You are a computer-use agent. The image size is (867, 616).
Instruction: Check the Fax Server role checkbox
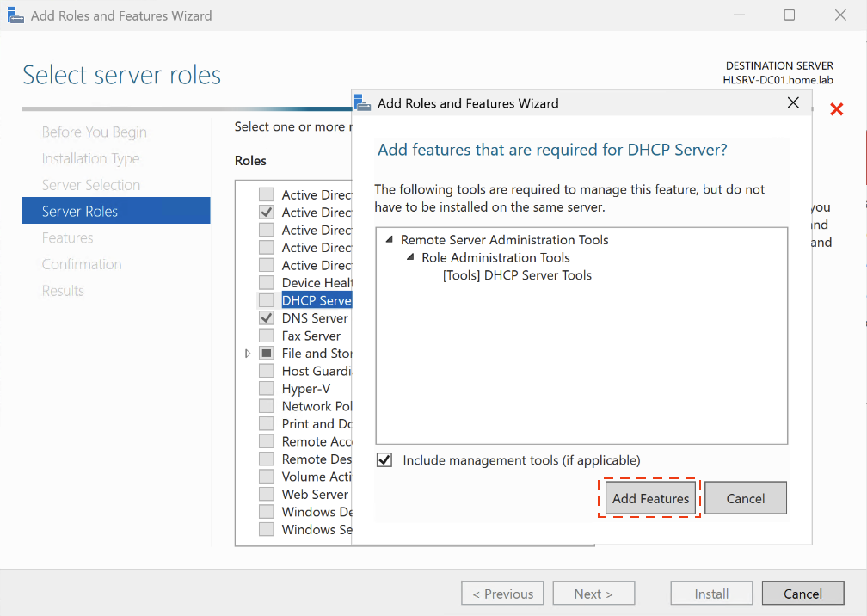(267, 336)
